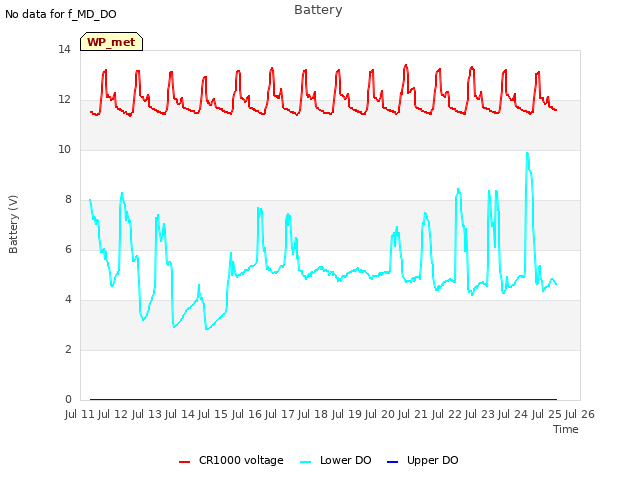Image resolution: width=640 pixels, height=480 pixels.
Task: Click the WP_met label tag
Action: click(x=111, y=42)
